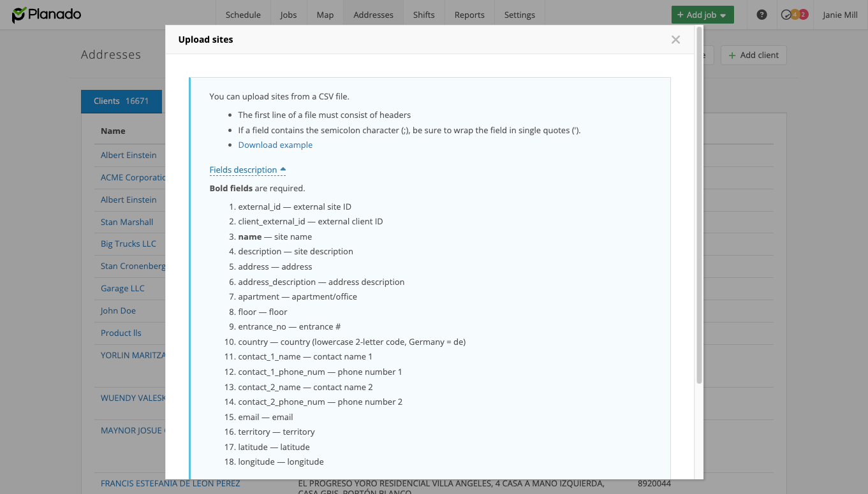Open the Schedule tab
The height and width of the screenshot is (494, 868).
pos(243,15)
